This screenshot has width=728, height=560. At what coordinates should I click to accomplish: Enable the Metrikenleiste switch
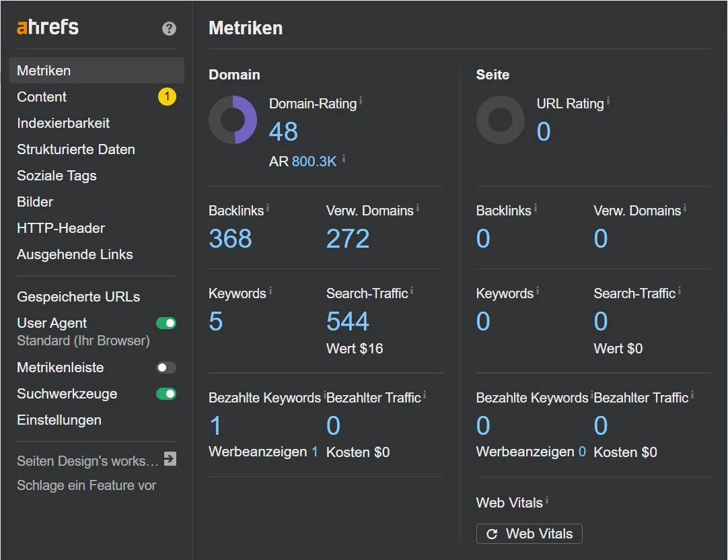166,367
